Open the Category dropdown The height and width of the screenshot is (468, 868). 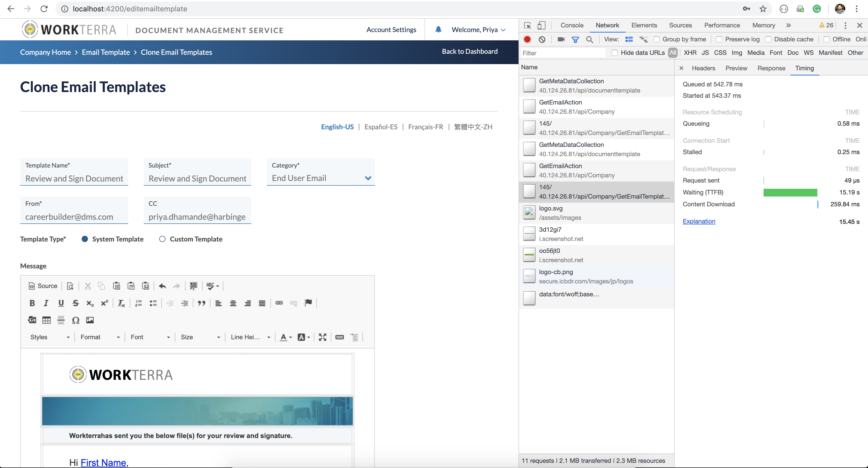pyautogui.click(x=321, y=178)
